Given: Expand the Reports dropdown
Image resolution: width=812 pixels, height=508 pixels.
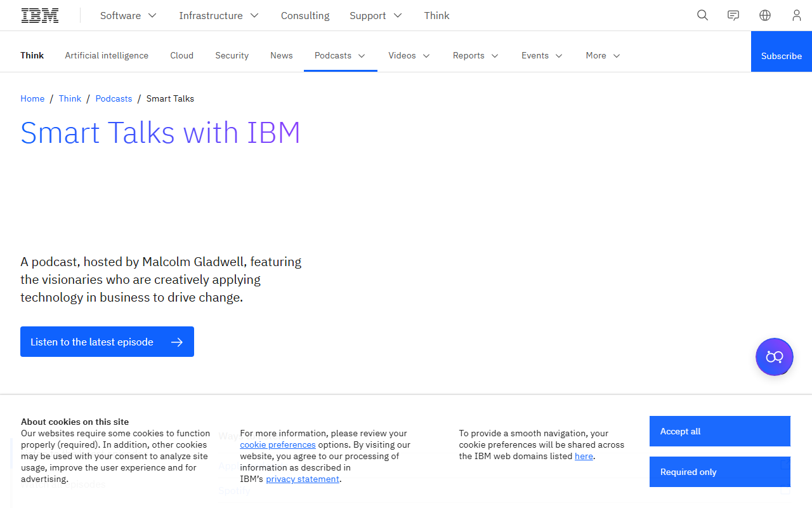Looking at the screenshot, I should (476, 55).
